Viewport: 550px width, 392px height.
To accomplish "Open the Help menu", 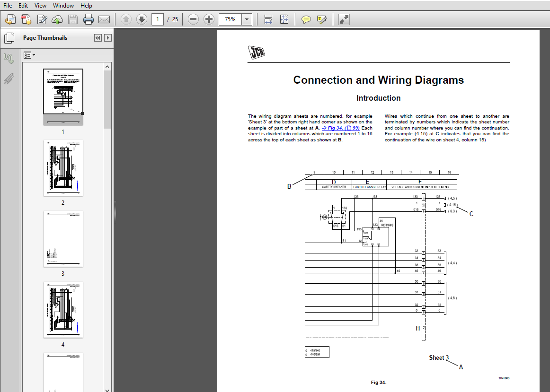I will [86, 6].
